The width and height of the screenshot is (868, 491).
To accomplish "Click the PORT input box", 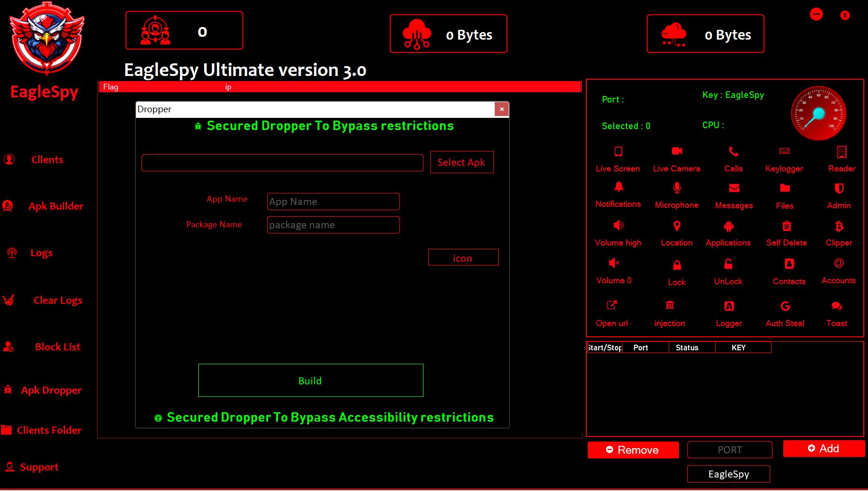I will pyautogui.click(x=730, y=450).
